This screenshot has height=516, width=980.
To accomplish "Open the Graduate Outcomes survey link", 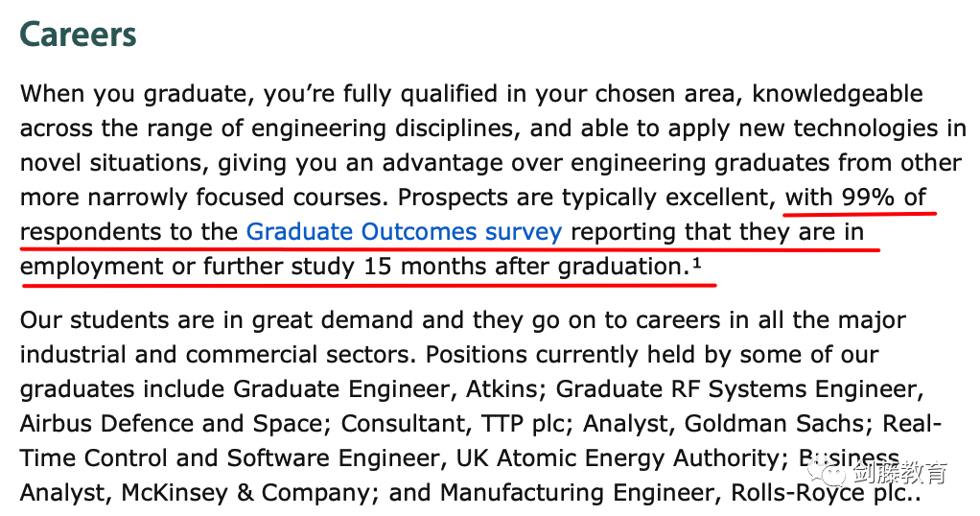I will coord(404,232).
